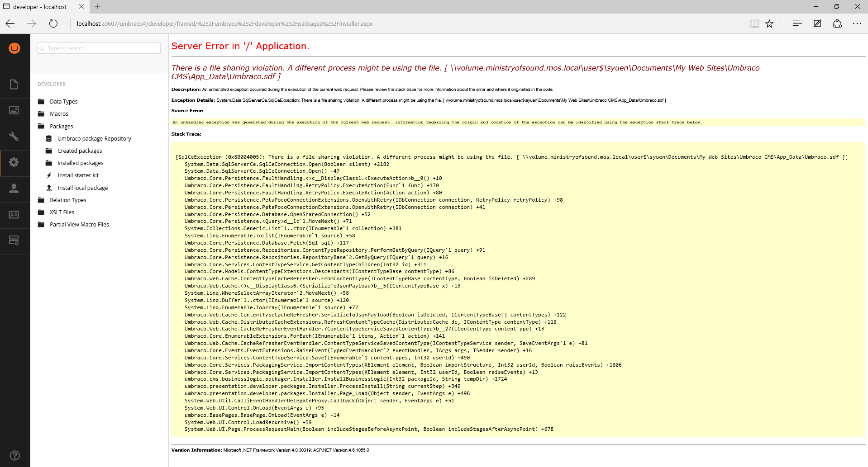Open the Members section icon
This screenshot has width=868, height=467.
14,214
